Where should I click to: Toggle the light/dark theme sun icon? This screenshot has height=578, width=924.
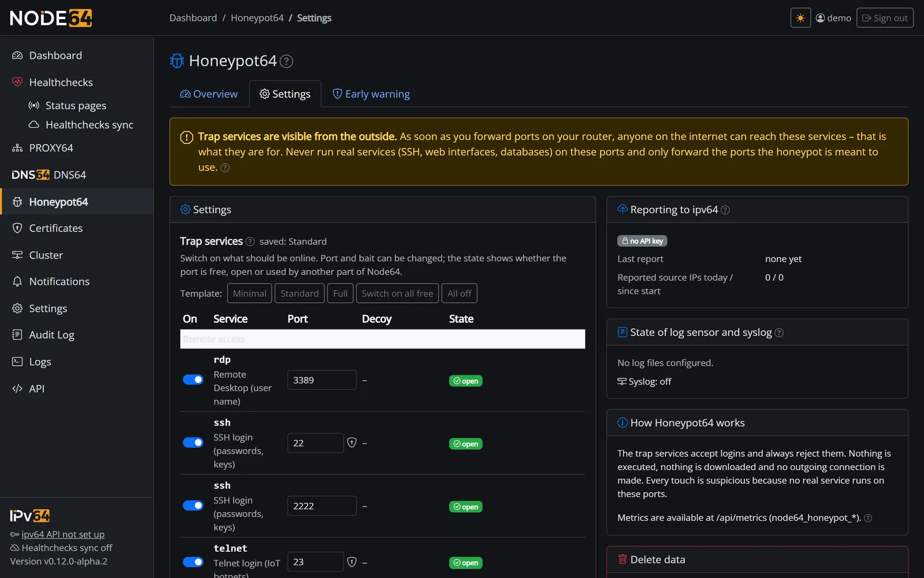tap(800, 18)
